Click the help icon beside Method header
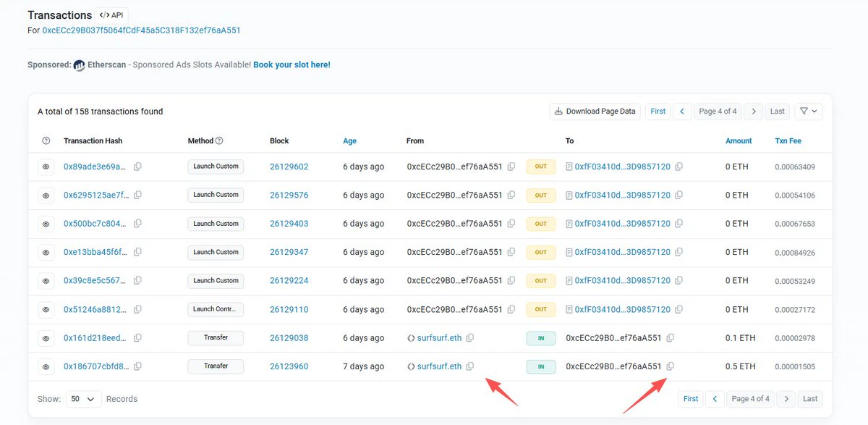The width and height of the screenshot is (868, 425). click(219, 140)
